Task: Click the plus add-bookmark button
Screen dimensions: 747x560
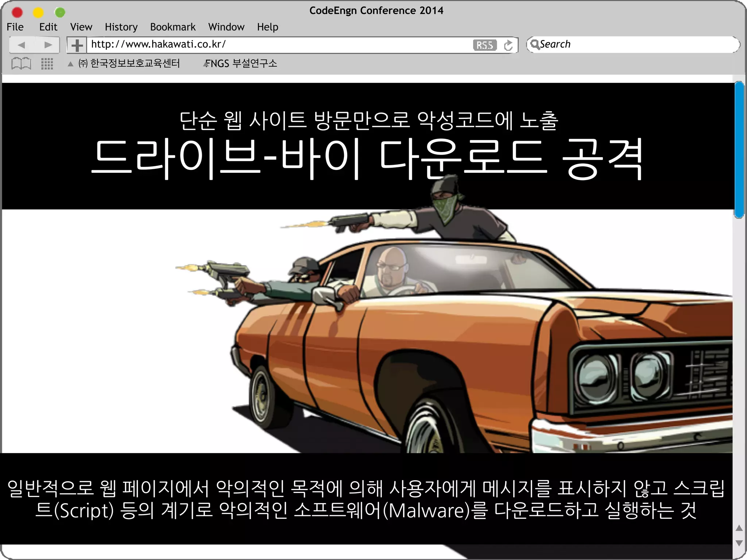Action: pyautogui.click(x=77, y=45)
